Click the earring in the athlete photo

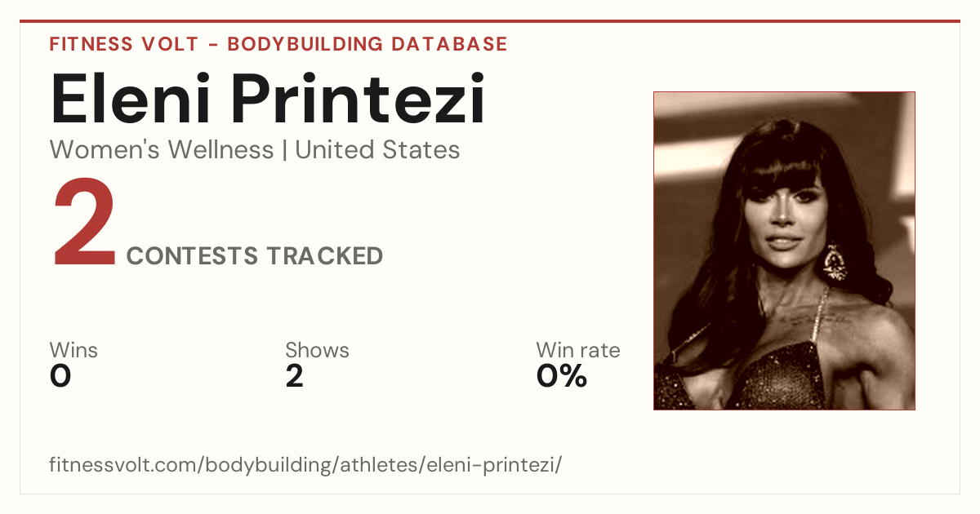(835, 264)
